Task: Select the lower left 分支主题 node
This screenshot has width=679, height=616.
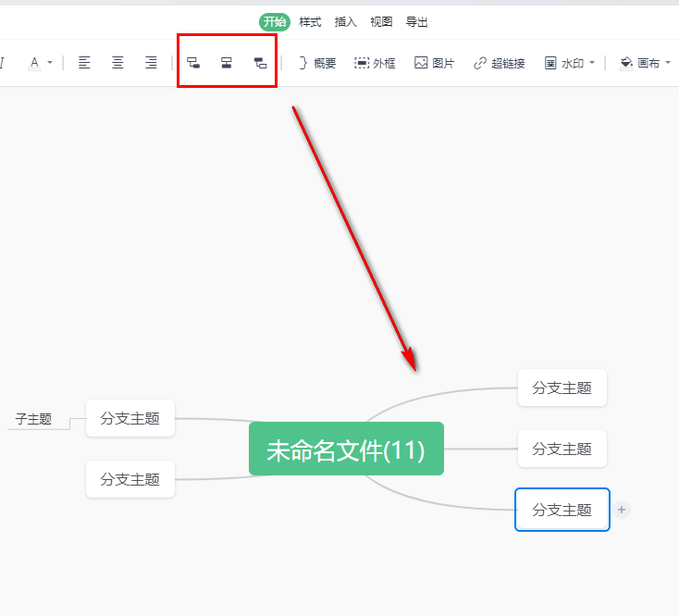Action: 130,479
